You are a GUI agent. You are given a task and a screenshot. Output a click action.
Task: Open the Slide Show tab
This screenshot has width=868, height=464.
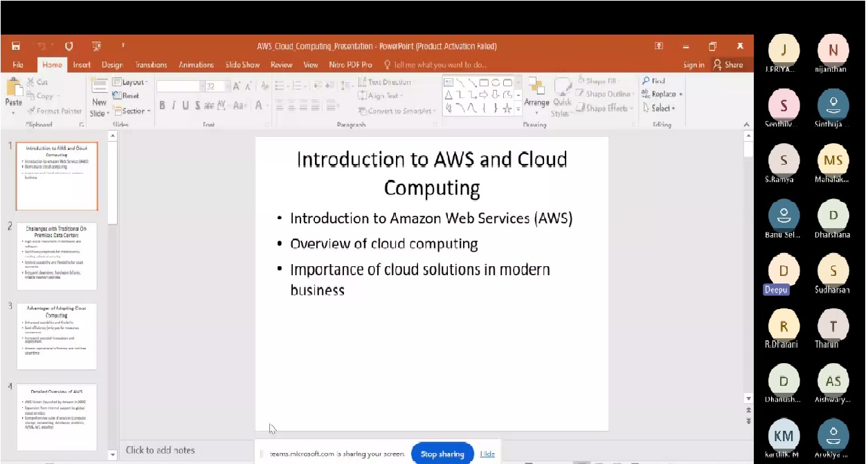pos(242,65)
